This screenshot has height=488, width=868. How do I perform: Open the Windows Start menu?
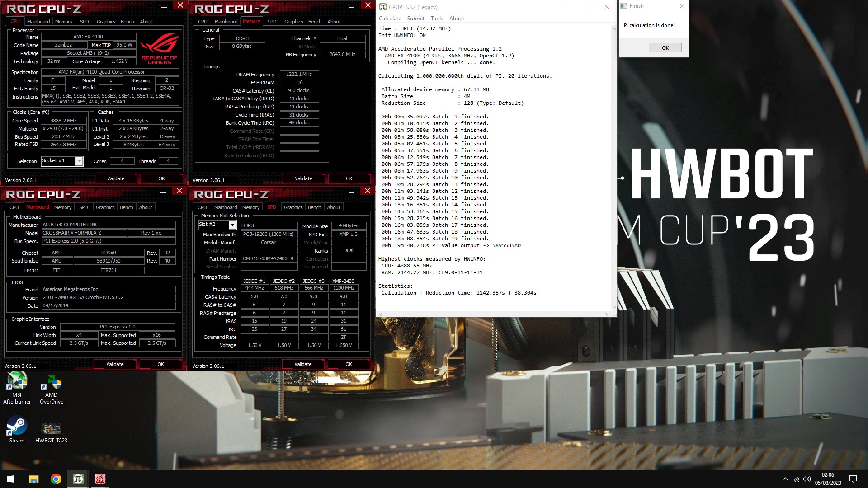coord(11,479)
